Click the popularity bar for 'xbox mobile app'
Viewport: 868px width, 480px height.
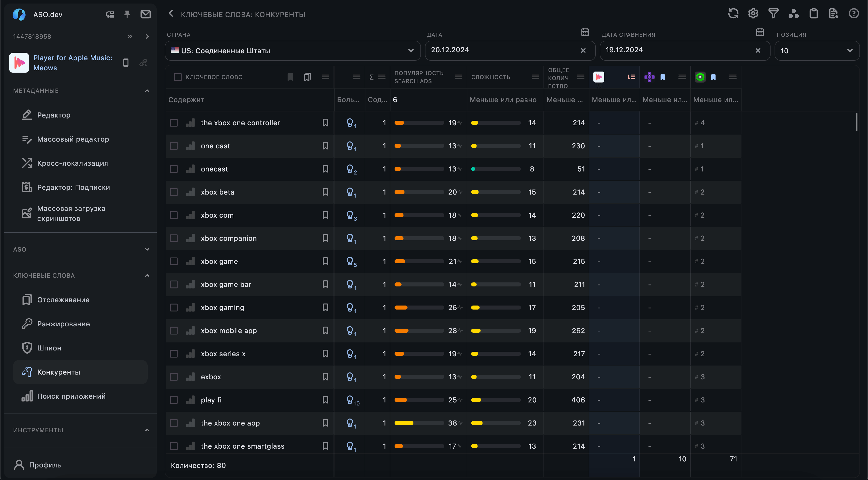click(x=419, y=330)
